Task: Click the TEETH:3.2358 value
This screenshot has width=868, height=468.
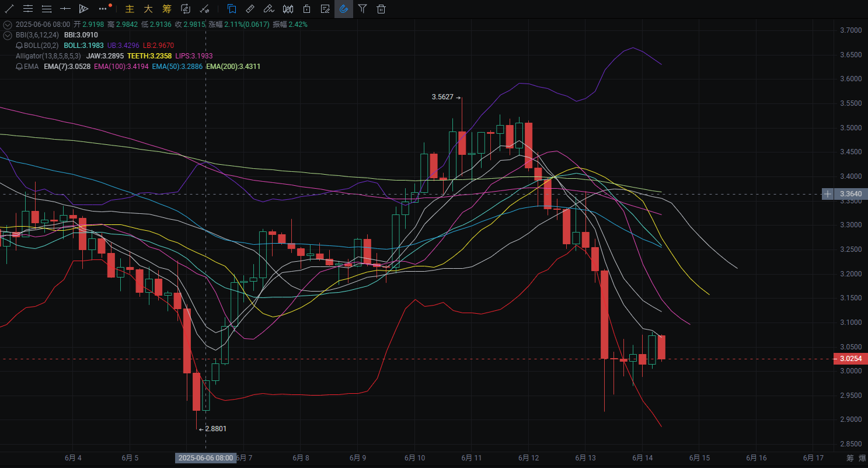Action: [x=149, y=56]
